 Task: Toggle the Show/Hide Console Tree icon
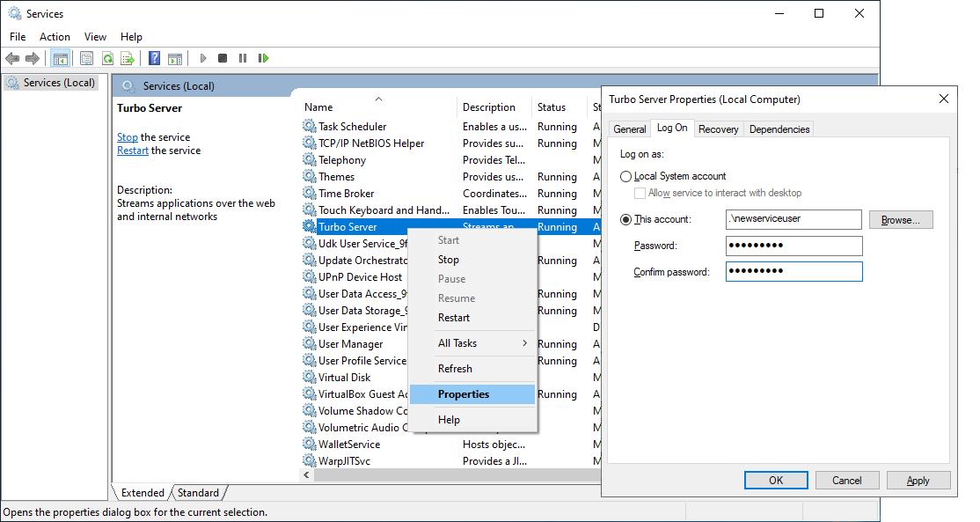60,57
